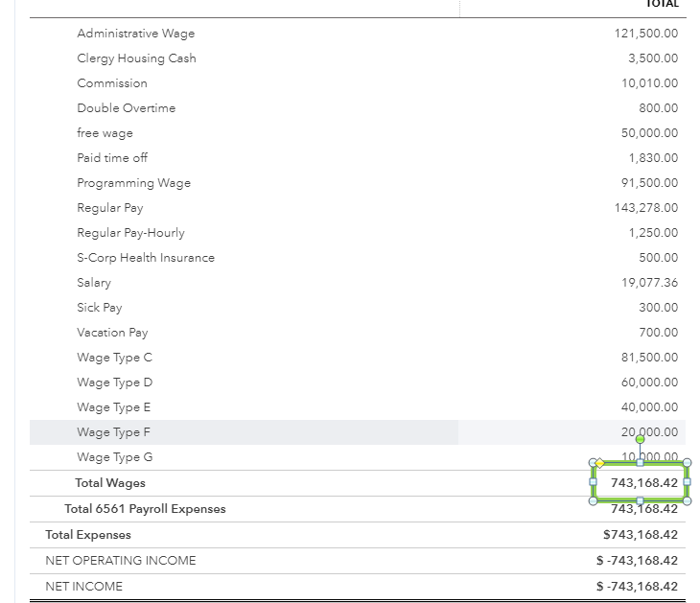Click the Regular Pay amount 143,278.00
The image size is (700, 603).
click(x=645, y=208)
